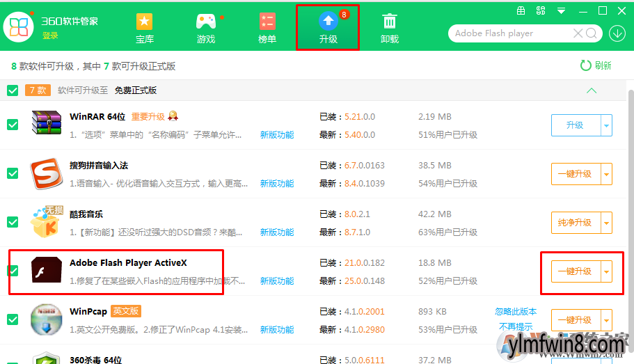The width and height of the screenshot is (634, 364).
Task: Click the 酷我音乐 app icon
Action: 47,221
